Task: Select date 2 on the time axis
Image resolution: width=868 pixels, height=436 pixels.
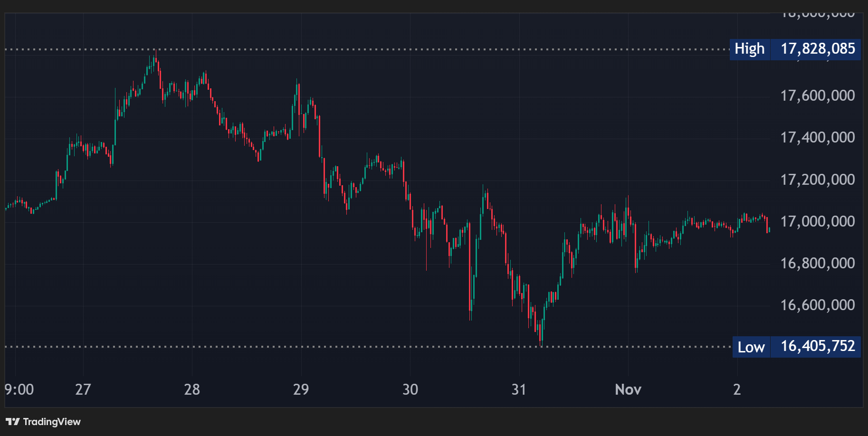Action: (x=737, y=389)
